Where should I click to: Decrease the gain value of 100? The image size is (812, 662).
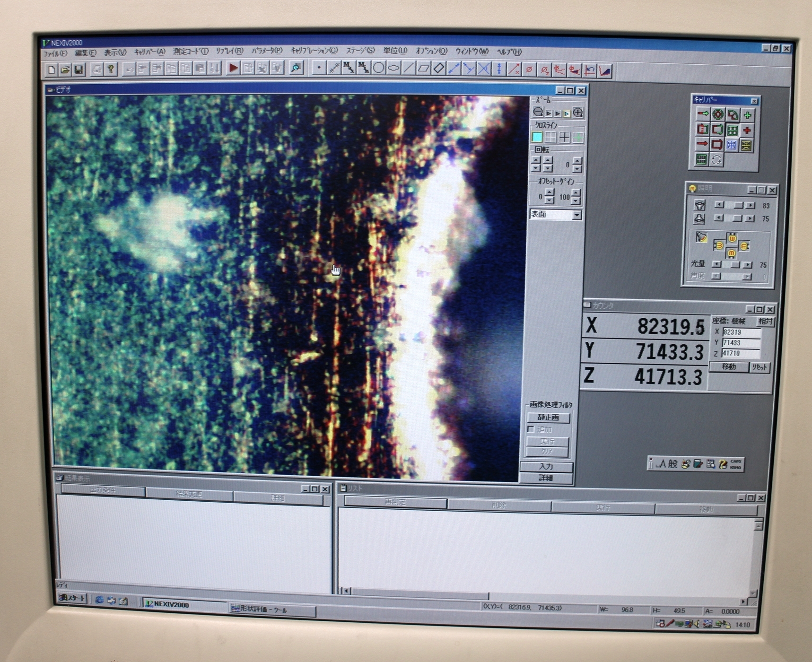click(576, 200)
